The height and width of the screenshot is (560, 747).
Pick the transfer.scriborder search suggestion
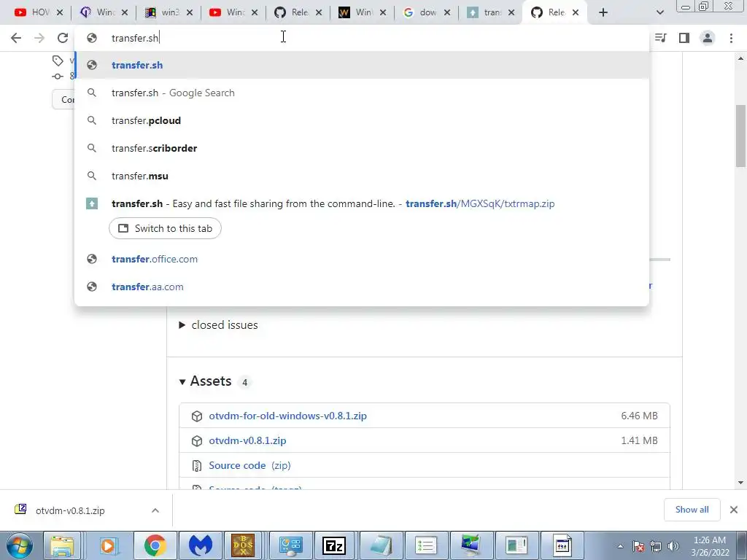(362, 148)
